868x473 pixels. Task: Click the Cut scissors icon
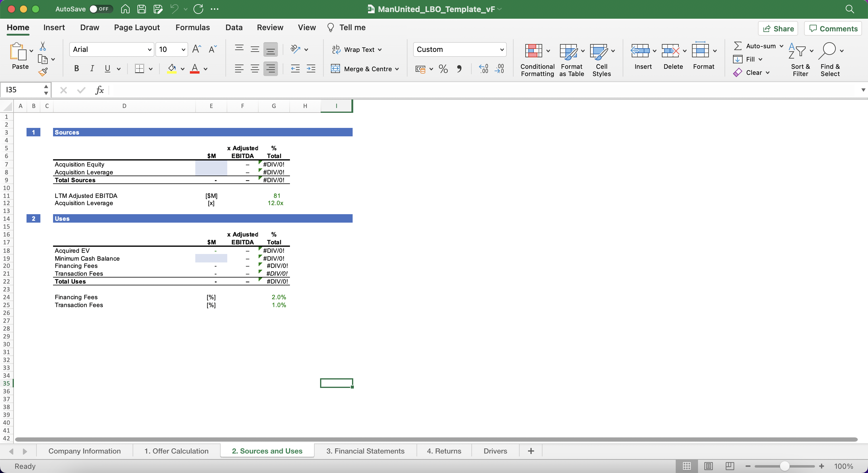pyautogui.click(x=43, y=46)
